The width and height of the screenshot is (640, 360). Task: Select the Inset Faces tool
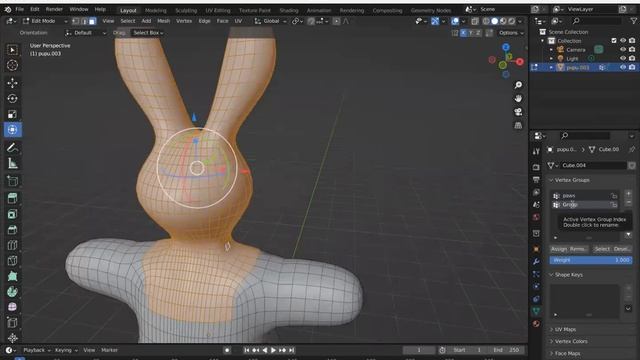12,214
